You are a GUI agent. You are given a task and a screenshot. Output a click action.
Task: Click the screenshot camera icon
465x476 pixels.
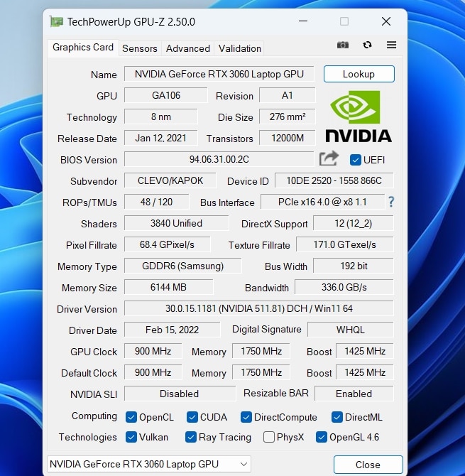[x=343, y=45]
